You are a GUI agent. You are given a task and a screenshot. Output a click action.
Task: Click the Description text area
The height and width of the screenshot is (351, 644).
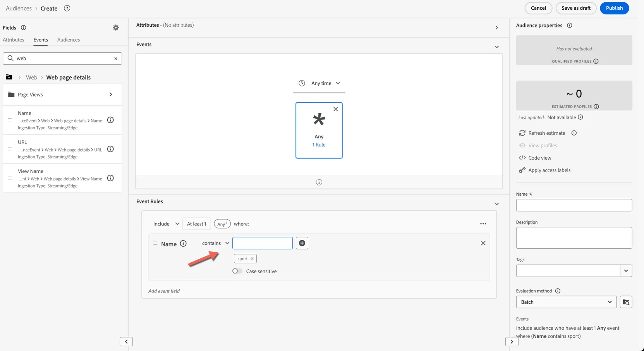click(x=574, y=238)
